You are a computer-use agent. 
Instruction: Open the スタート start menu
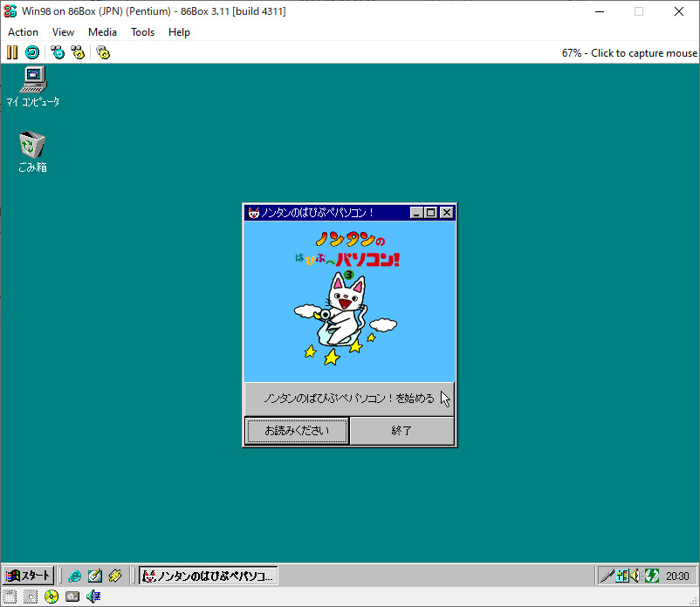[29, 576]
